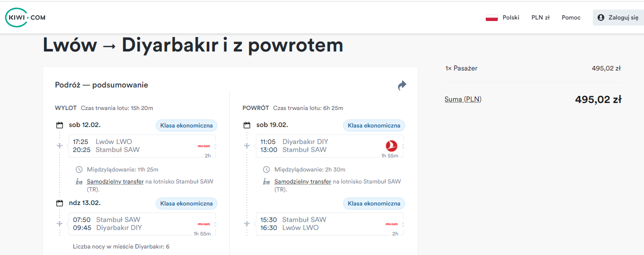Click the calendar icon next to sob 19.02.
This screenshot has height=255, width=644.
point(247,125)
